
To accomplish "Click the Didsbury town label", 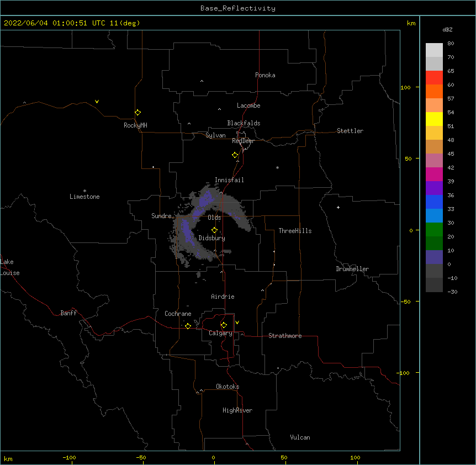I will point(212,238).
